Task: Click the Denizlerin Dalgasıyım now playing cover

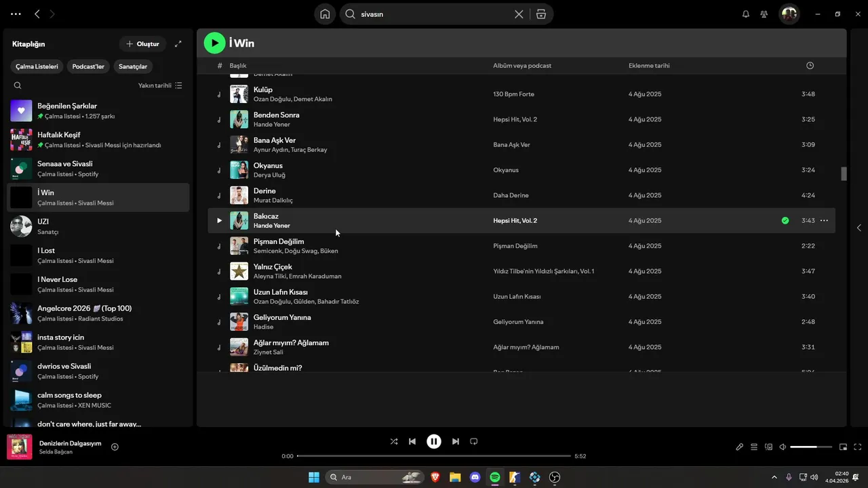Action: (20, 447)
